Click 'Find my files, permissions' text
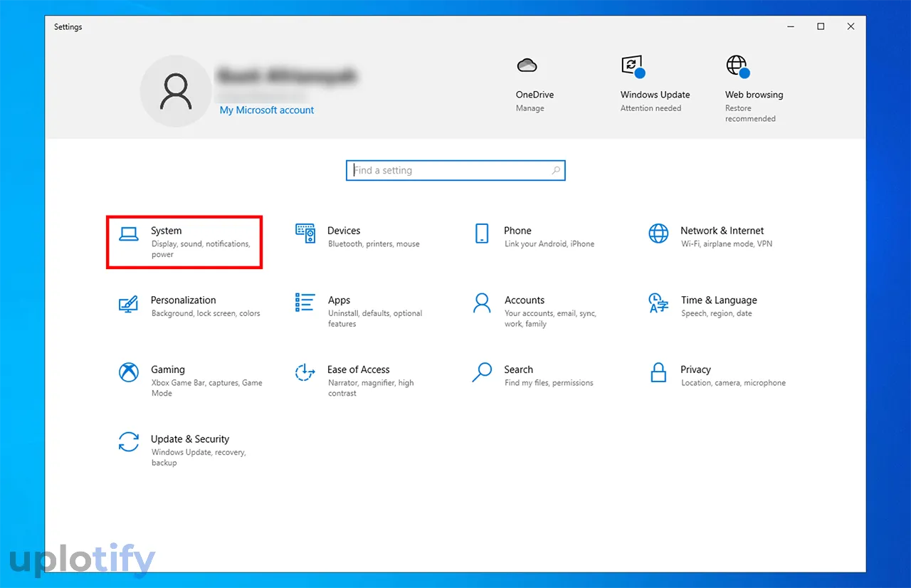This screenshot has height=588, width=911. coord(549,383)
